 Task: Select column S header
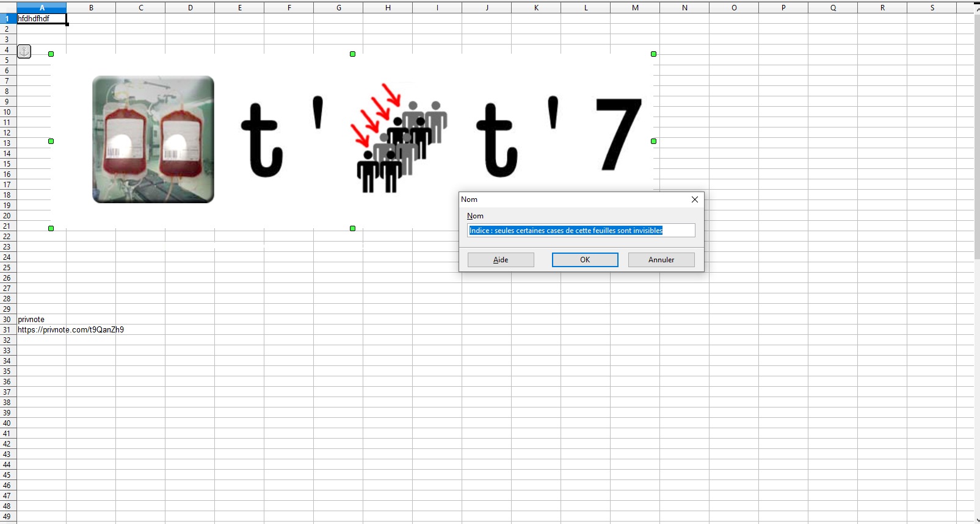click(932, 8)
